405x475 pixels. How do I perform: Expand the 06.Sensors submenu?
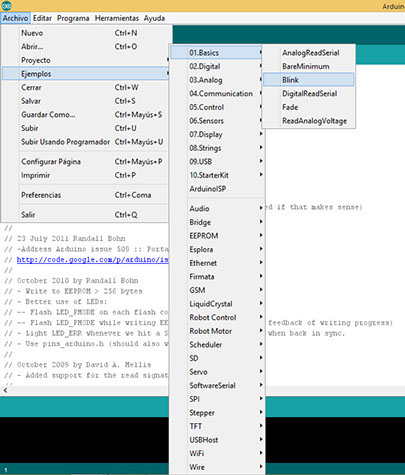pyautogui.click(x=217, y=121)
